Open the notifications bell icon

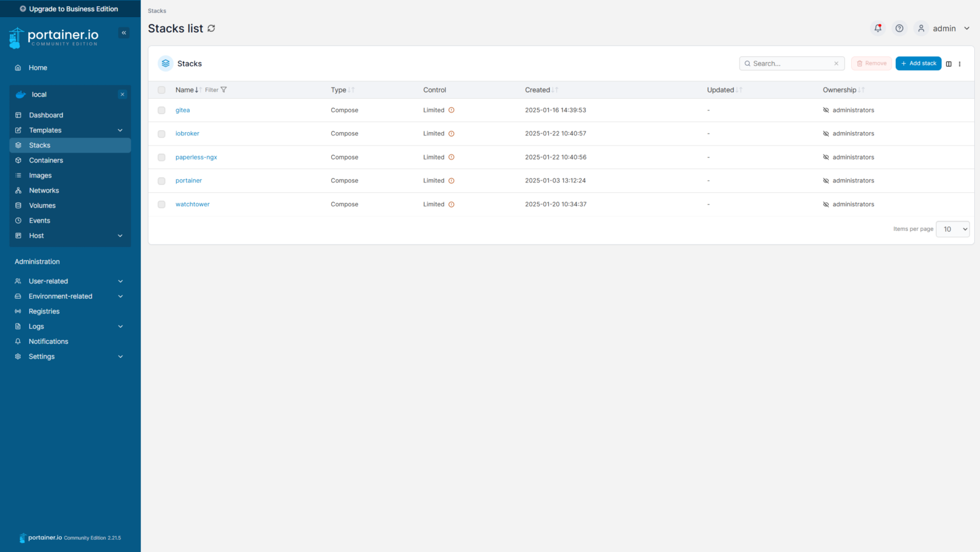point(878,28)
